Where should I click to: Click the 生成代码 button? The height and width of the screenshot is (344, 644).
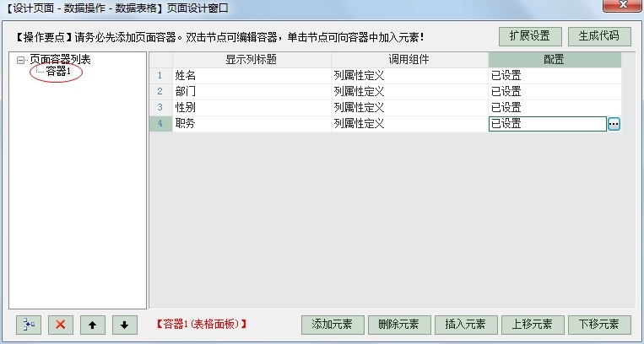tap(598, 36)
